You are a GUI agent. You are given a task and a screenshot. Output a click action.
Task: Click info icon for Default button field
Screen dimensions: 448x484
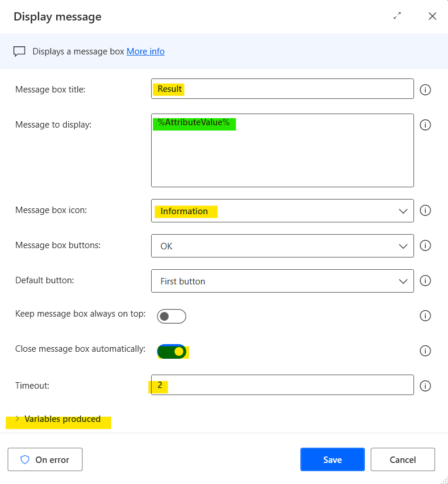tap(426, 281)
